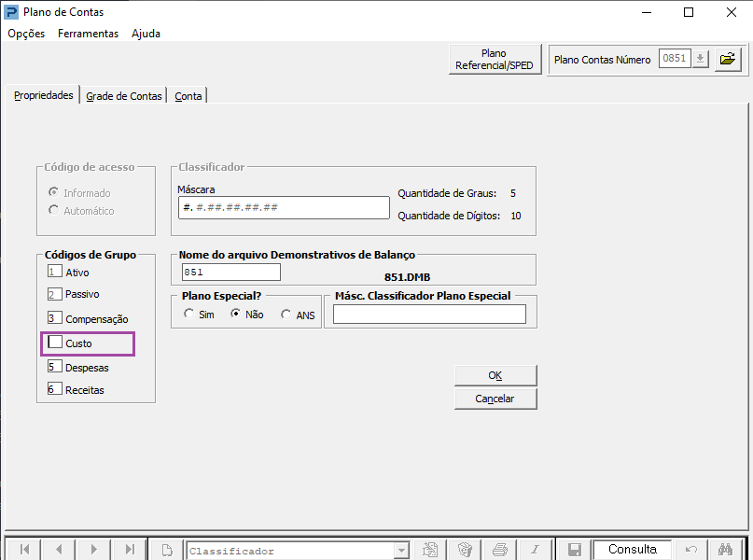This screenshot has height=560, width=753.
Task: Click the Despesas group code box
Action: [x=54, y=367]
